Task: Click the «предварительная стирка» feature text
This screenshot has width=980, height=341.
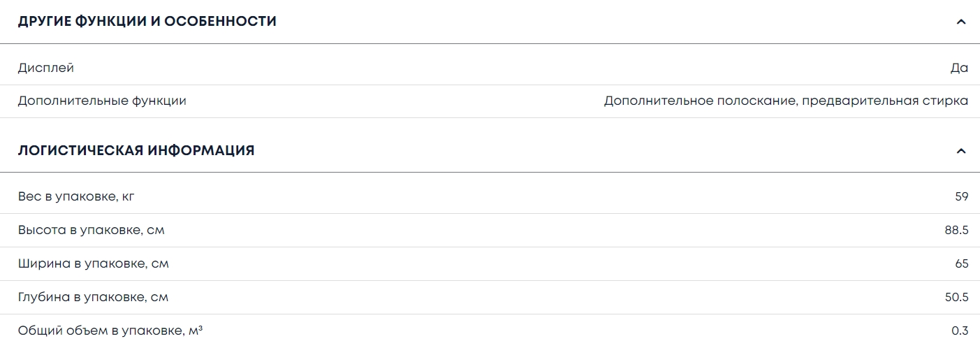Action: click(885, 101)
